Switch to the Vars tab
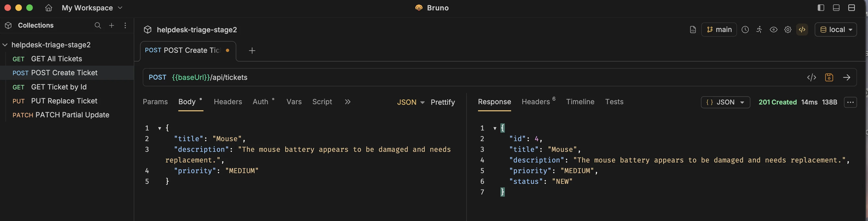Image resolution: width=868 pixels, height=221 pixels. point(294,102)
